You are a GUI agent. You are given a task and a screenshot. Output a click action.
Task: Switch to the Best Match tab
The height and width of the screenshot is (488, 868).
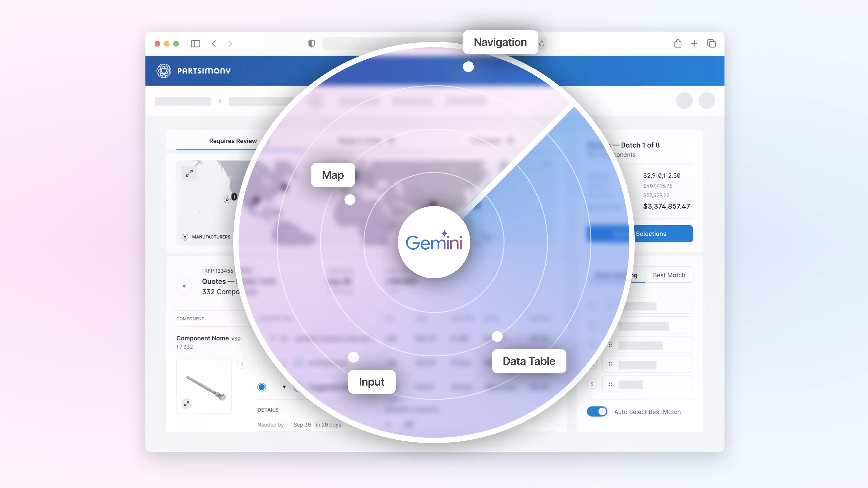669,275
